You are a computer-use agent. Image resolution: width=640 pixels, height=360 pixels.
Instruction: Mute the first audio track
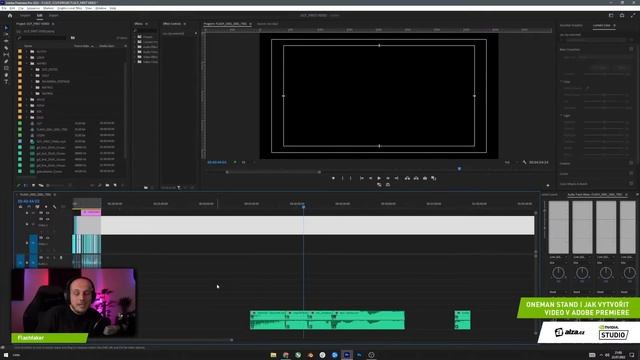(x=48, y=258)
